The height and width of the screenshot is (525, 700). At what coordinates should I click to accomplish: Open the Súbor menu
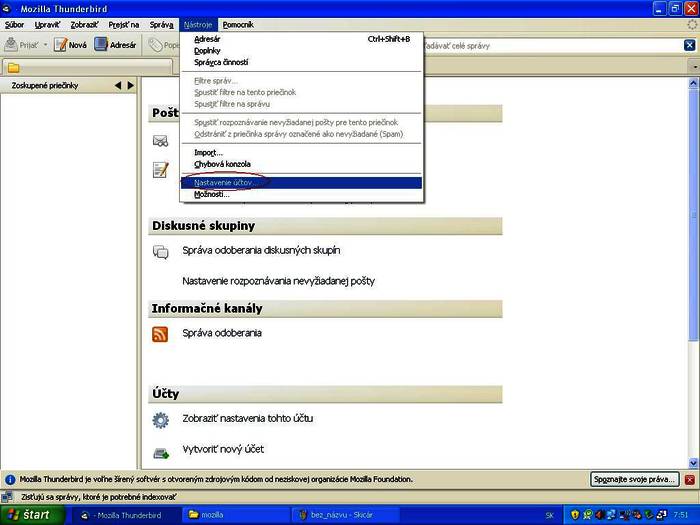14,25
